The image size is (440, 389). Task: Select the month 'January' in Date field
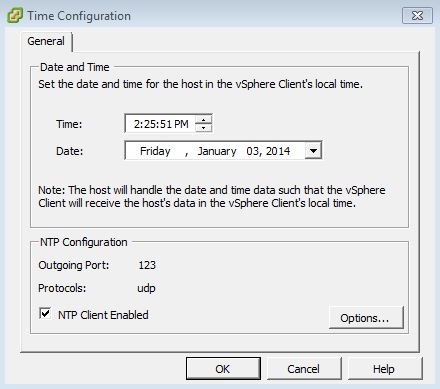pyautogui.click(x=217, y=151)
